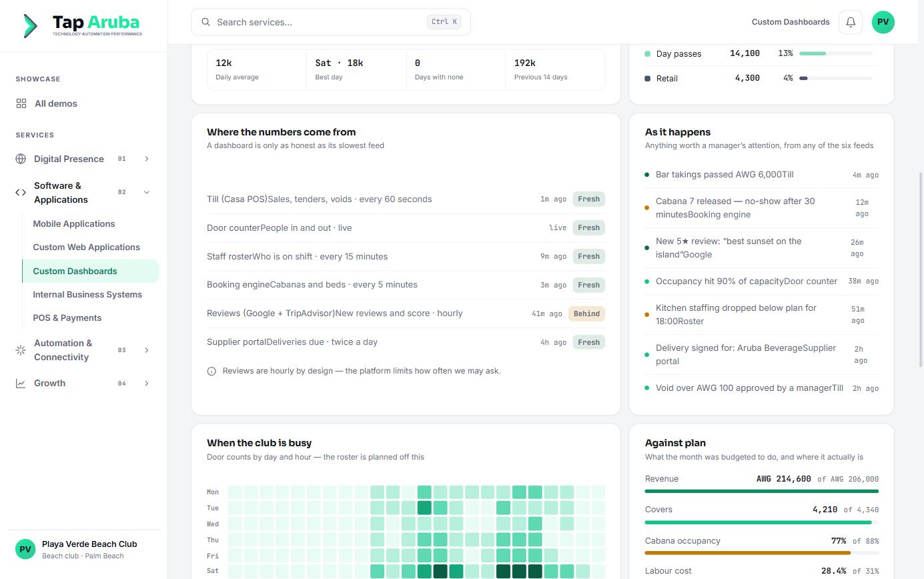This screenshot has height=579, width=924.
Task: Open the notifications bell
Action: pyautogui.click(x=851, y=22)
